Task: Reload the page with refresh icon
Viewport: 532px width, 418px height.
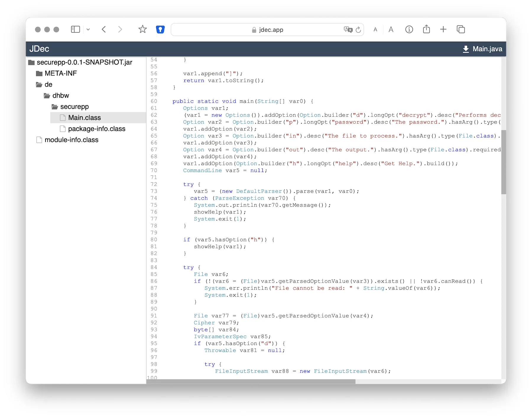Action: [358, 30]
